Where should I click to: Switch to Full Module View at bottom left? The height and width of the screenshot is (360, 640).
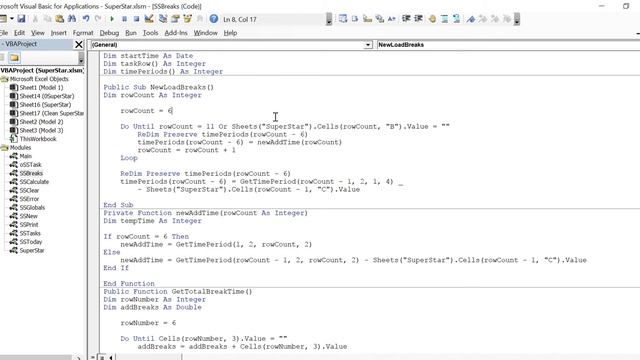click(101, 358)
